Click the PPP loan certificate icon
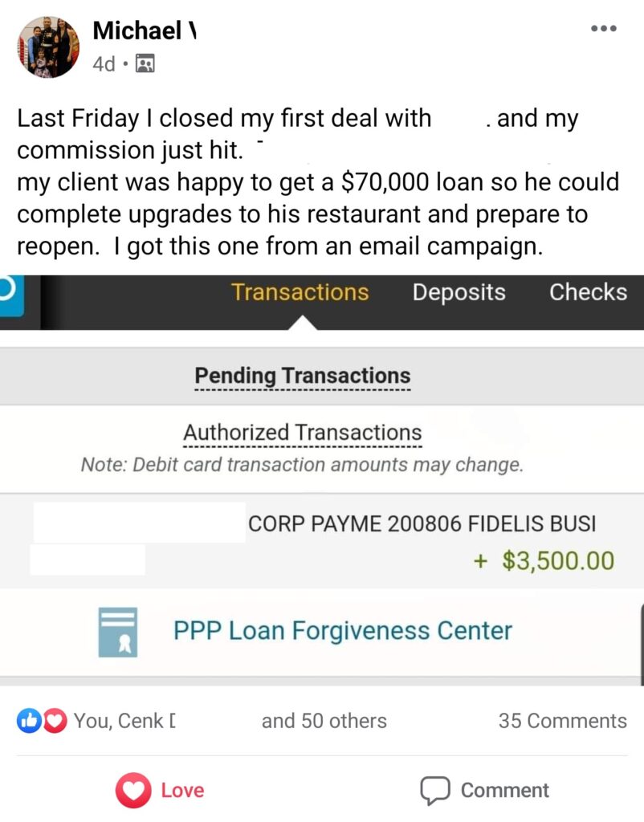This screenshot has width=644, height=822. 118,632
